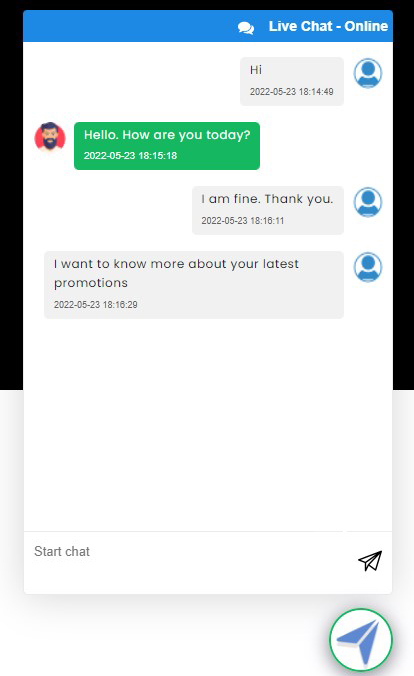The image size is (414, 676).
Task: Select the green 'Hello. How are you today?' bubble
Action: pyautogui.click(x=167, y=146)
